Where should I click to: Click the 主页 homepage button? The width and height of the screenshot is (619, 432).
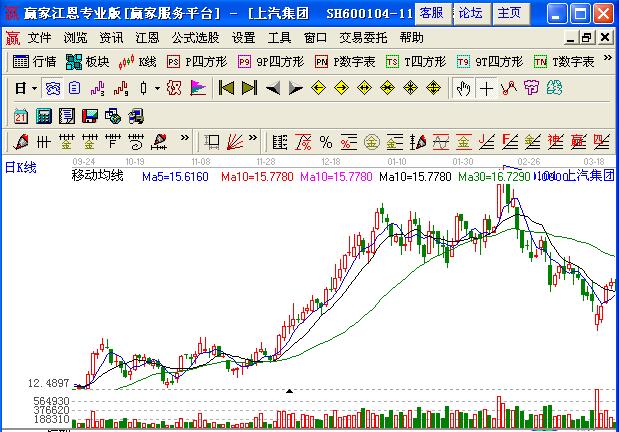(509, 13)
